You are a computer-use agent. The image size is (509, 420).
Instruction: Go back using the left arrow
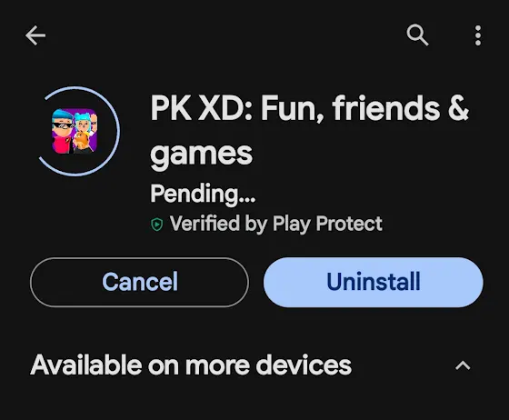pyautogui.click(x=35, y=35)
